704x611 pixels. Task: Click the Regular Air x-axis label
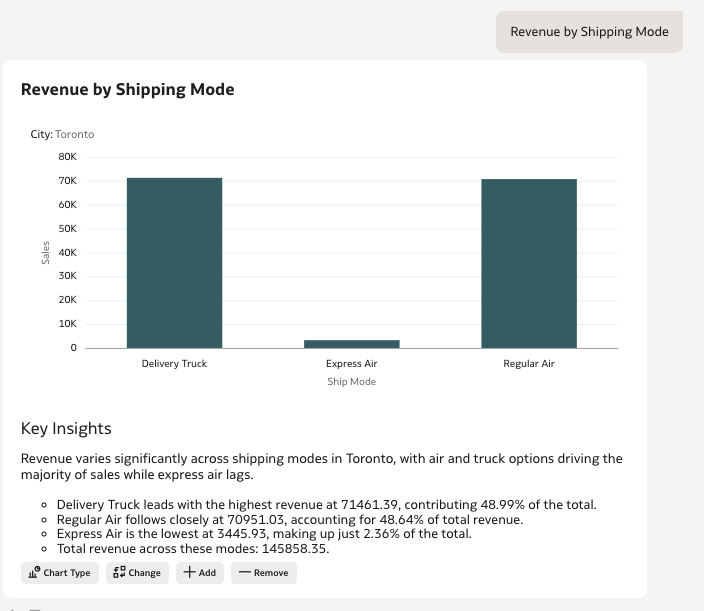click(528, 364)
